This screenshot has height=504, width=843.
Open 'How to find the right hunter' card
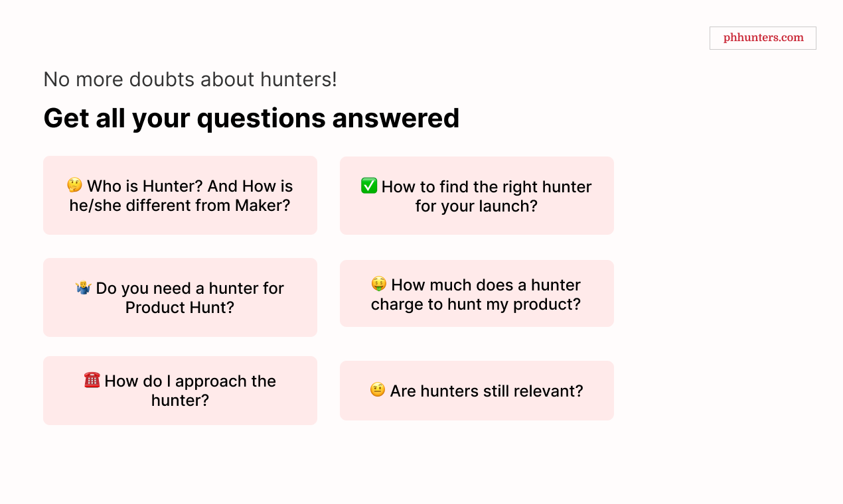(477, 196)
